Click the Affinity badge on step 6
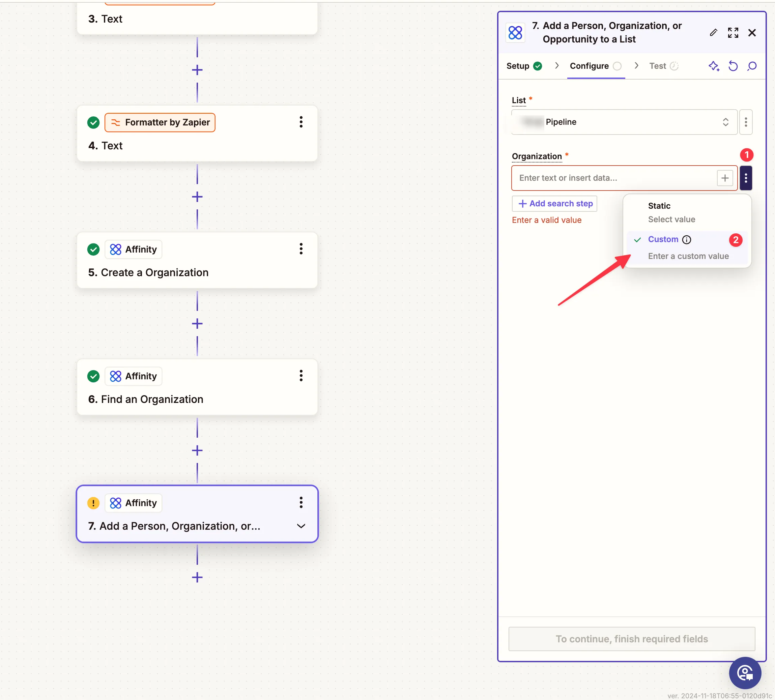 [x=134, y=376]
